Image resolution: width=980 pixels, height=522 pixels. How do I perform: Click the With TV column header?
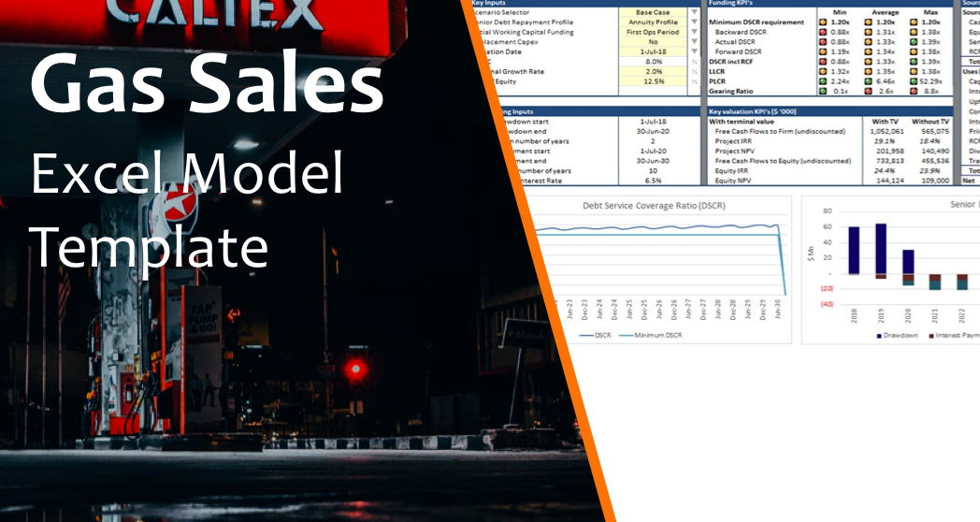point(885,122)
